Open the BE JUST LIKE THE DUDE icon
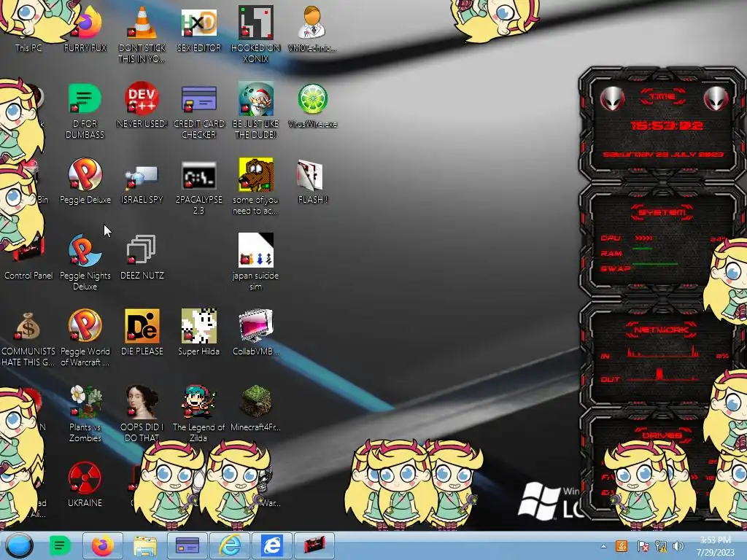Screen dimensions: 747x560 [x=256, y=111]
